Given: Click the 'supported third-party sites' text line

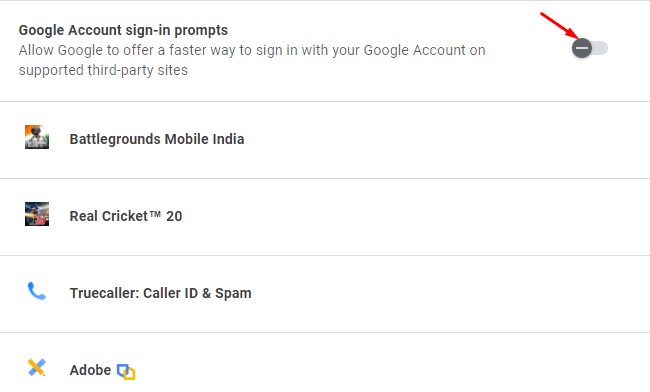Looking at the screenshot, I should point(103,70).
